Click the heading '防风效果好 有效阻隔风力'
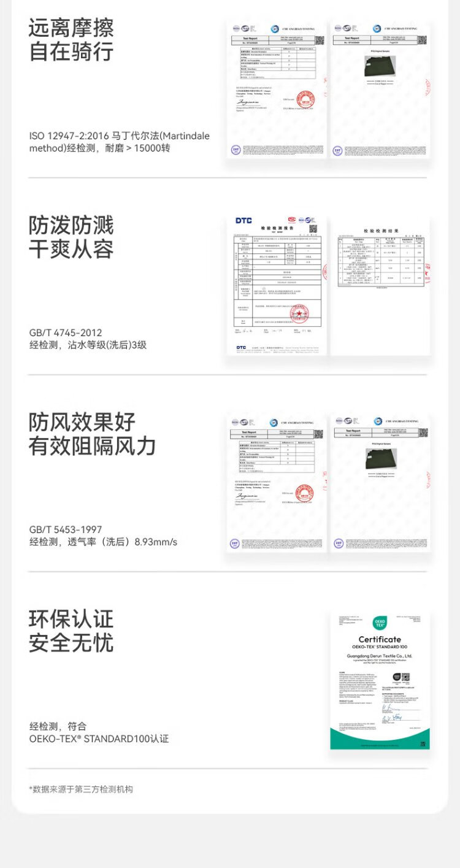The image size is (460, 868). (92, 434)
